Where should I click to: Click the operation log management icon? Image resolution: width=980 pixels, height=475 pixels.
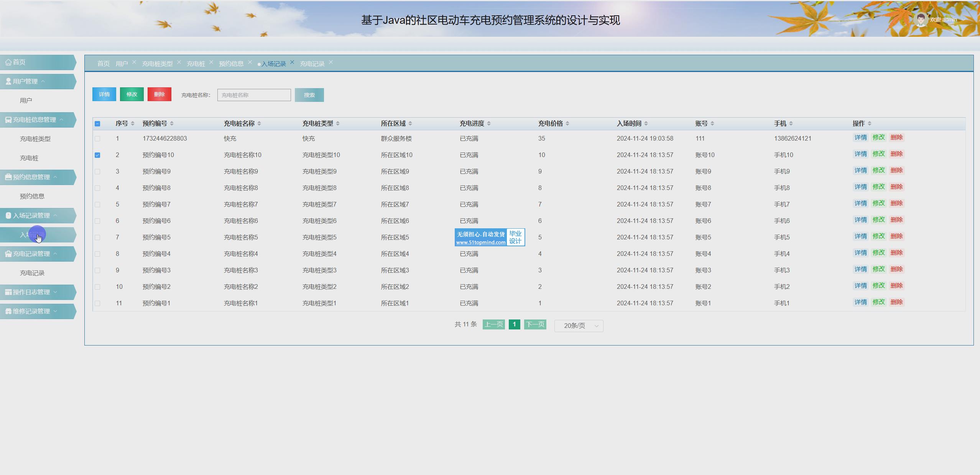(8, 292)
